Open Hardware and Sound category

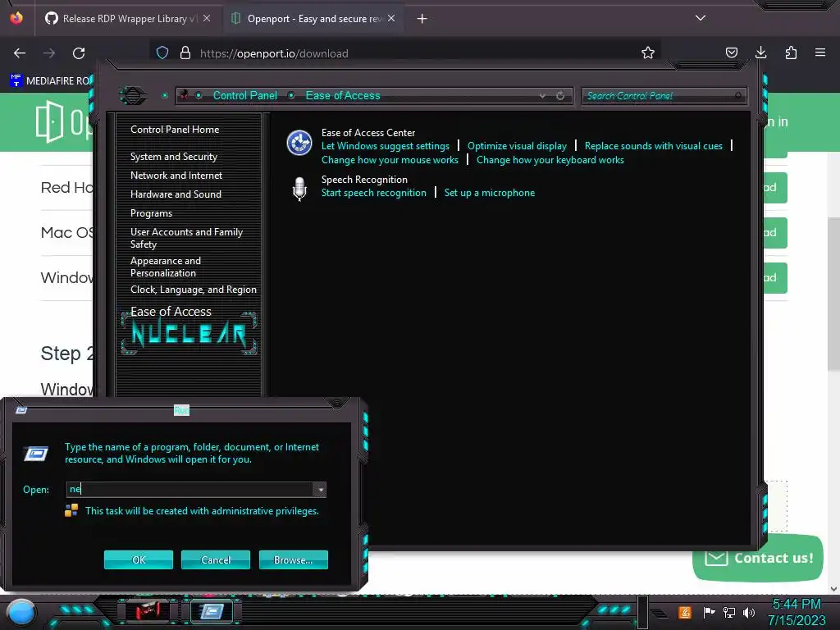pyautogui.click(x=176, y=194)
